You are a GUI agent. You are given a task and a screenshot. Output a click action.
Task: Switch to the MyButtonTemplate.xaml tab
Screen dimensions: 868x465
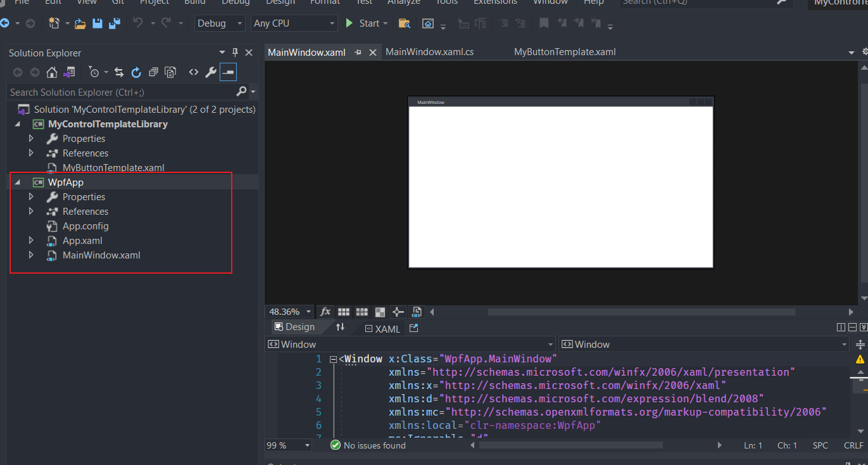(564, 52)
